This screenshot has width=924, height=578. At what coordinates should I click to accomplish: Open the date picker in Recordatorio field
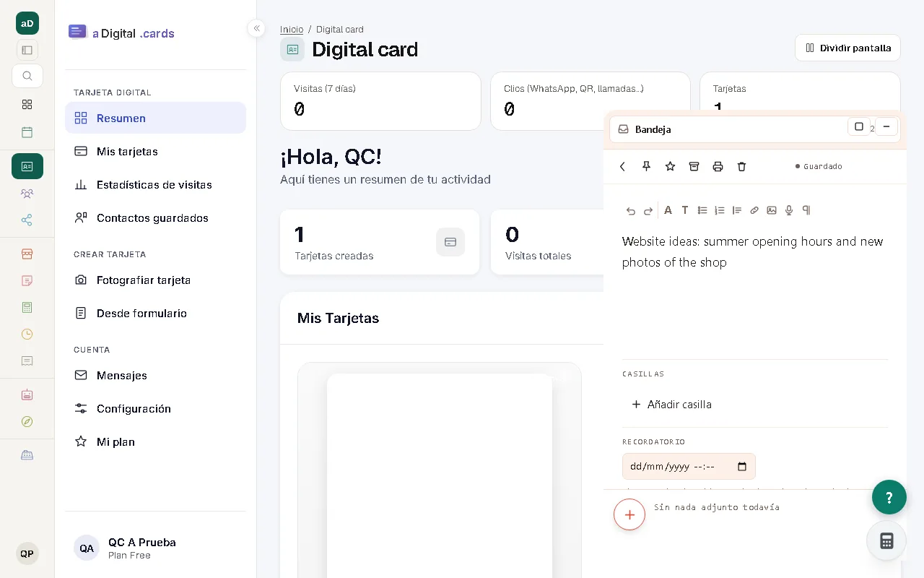click(742, 467)
